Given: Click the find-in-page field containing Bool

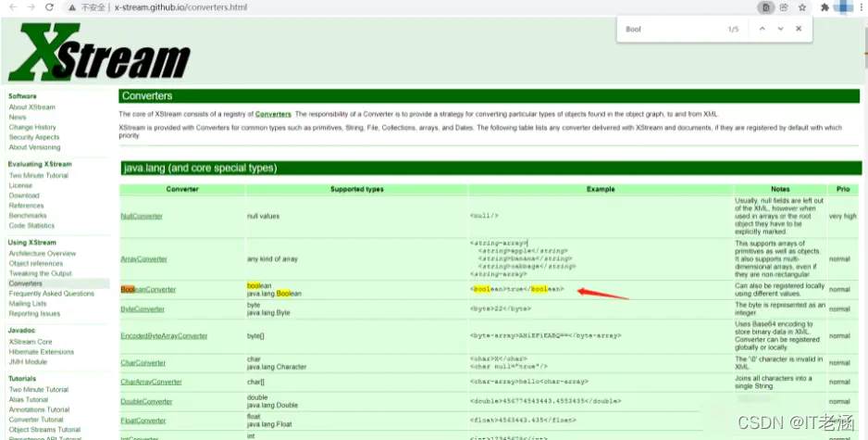Looking at the screenshot, I should click(673, 29).
